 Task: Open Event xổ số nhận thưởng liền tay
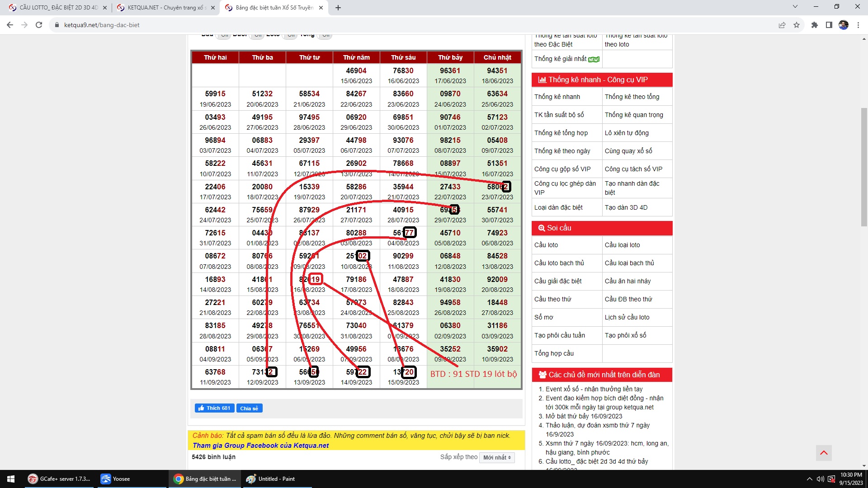[x=594, y=389]
